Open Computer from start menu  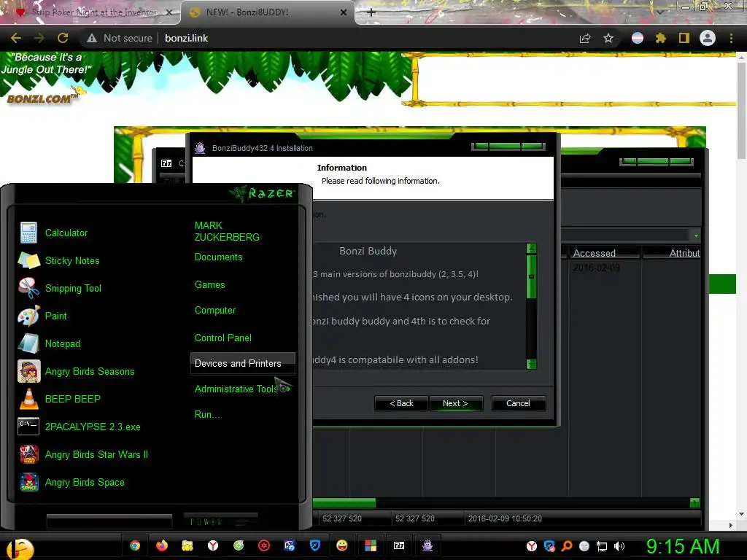(x=215, y=311)
